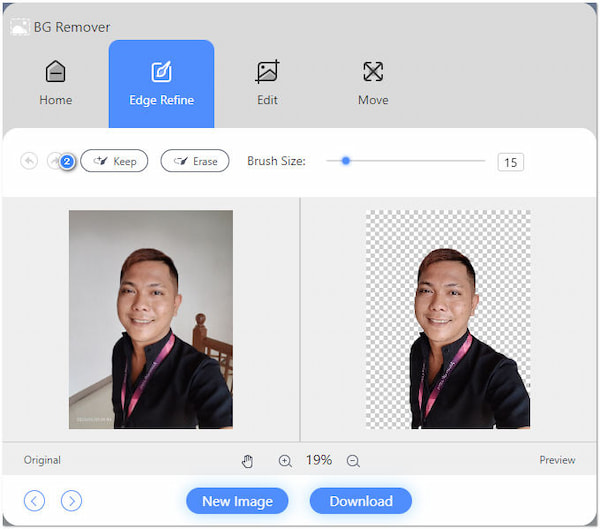Go to previous image with left arrow
The height and width of the screenshot is (529, 600).
tap(35, 501)
